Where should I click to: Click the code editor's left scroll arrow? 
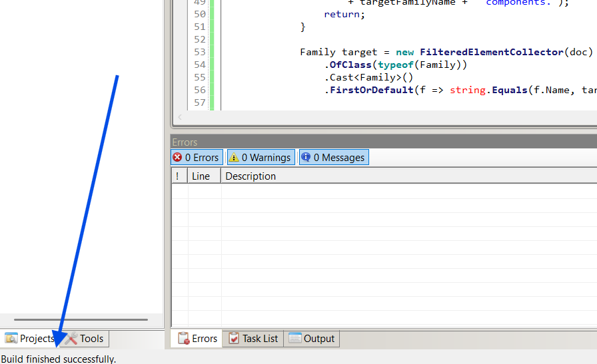tap(180, 117)
